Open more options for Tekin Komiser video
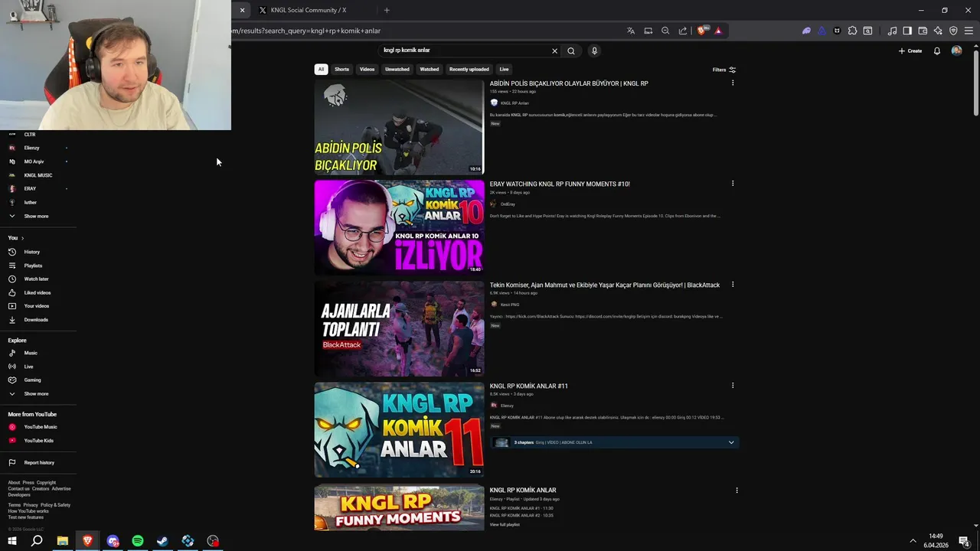980x551 pixels. (x=733, y=285)
